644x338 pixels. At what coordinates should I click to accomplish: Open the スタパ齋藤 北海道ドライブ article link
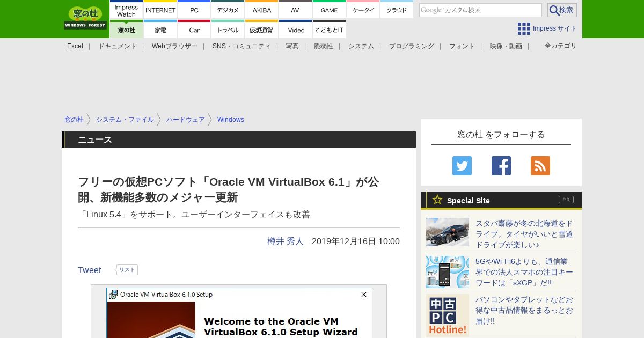(x=524, y=234)
